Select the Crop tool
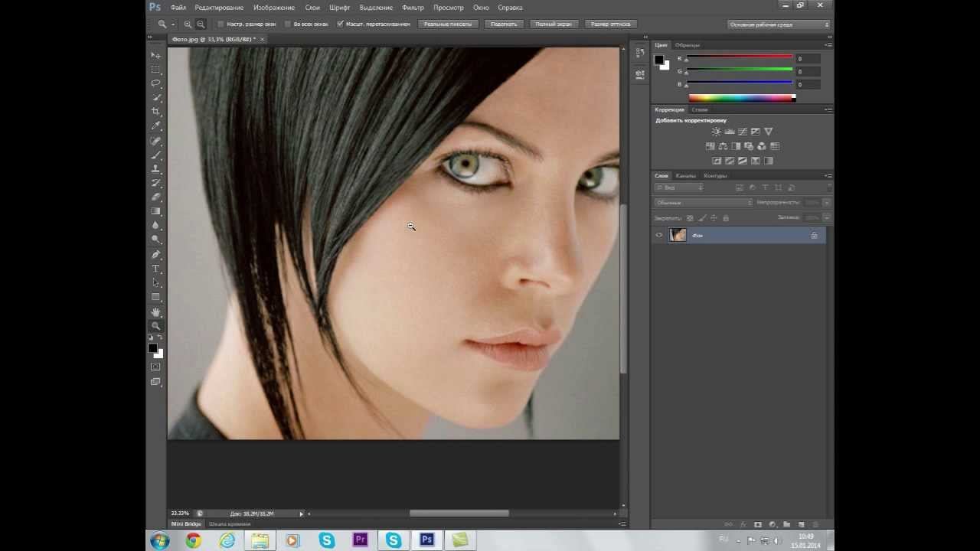Viewport: 980px width, 551px height. pos(156,112)
